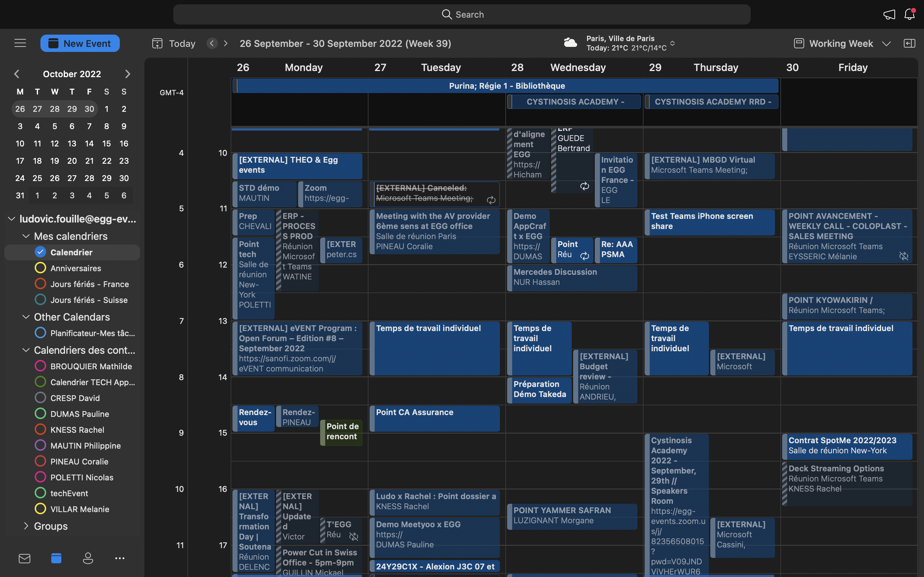
Task: Expand the Groups section
Action: coord(26,525)
